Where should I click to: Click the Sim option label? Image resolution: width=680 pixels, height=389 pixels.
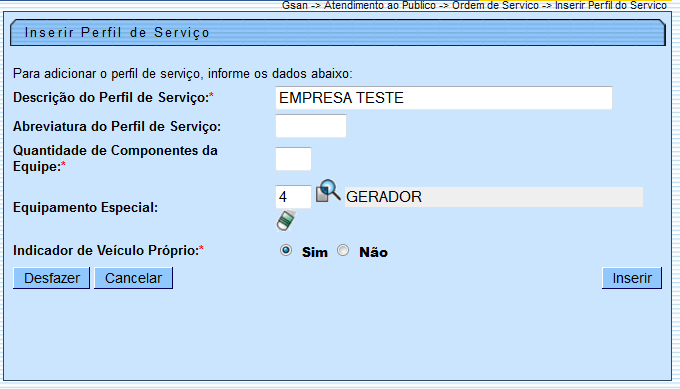tap(315, 252)
